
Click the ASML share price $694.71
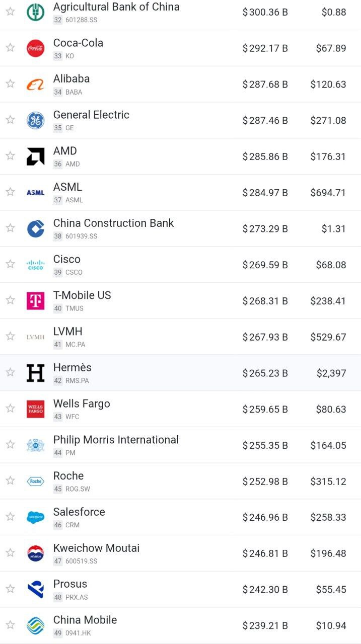[x=328, y=193]
